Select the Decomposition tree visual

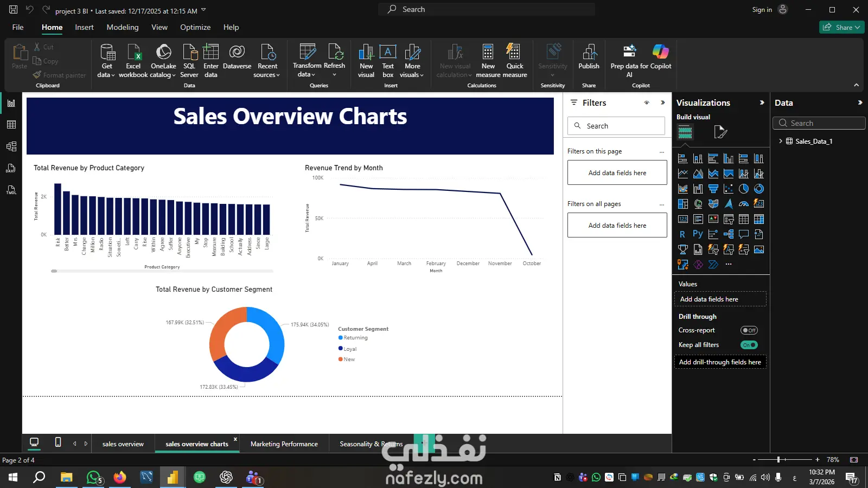(x=729, y=234)
